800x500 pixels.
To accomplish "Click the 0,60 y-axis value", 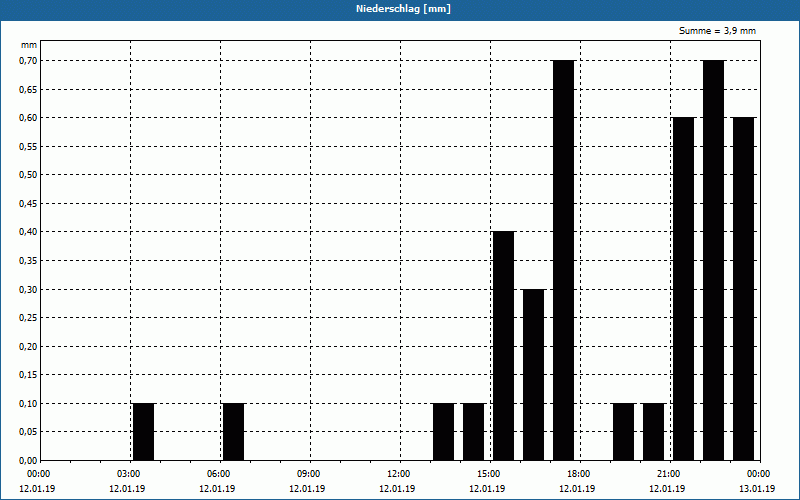I will [28, 118].
